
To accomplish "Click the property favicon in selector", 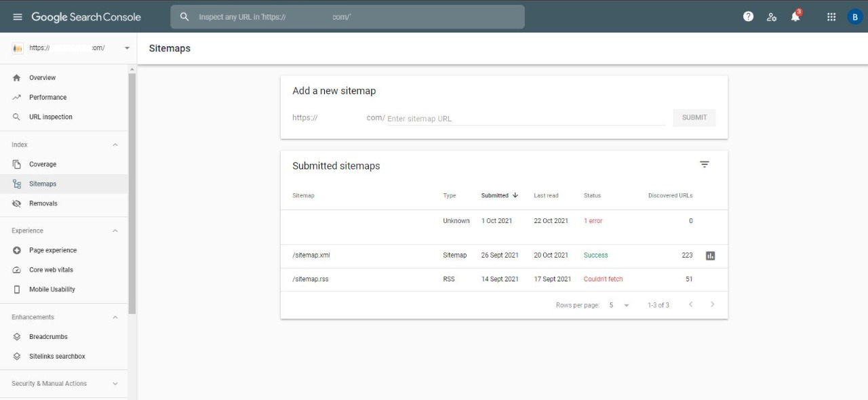I will (18, 49).
